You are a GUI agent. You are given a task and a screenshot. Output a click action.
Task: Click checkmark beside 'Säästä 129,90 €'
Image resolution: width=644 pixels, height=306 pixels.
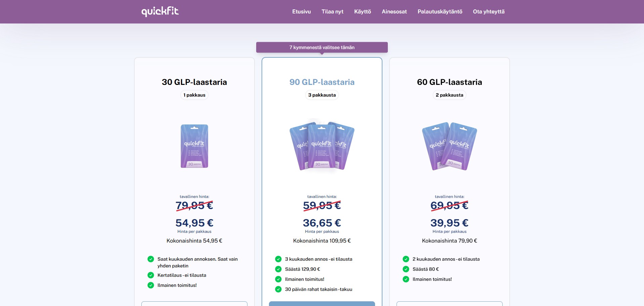[x=278, y=269]
